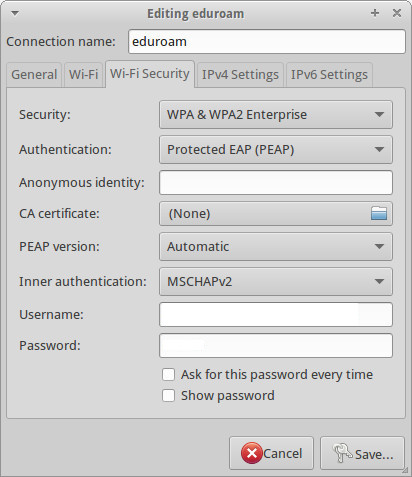
Task: Click the Anonymous identity text field
Action: pyautogui.click(x=276, y=183)
